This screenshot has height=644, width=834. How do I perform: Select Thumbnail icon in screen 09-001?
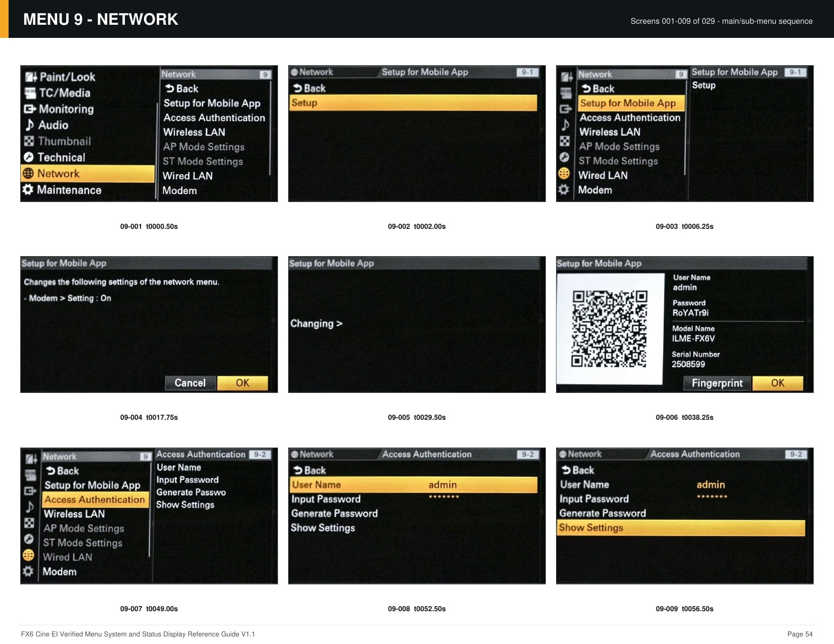click(29, 141)
